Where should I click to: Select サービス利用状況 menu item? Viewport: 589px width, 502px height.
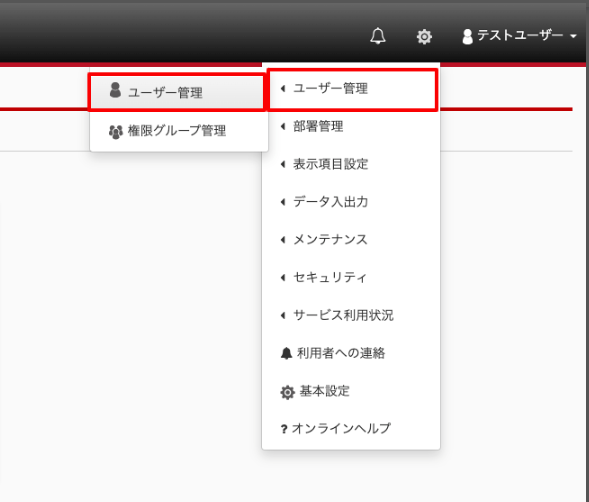coord(351,315)
